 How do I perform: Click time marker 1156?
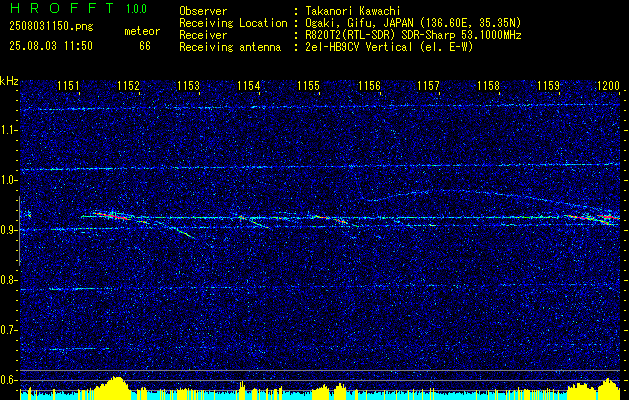pyautogui.click(x=369, y=85)
